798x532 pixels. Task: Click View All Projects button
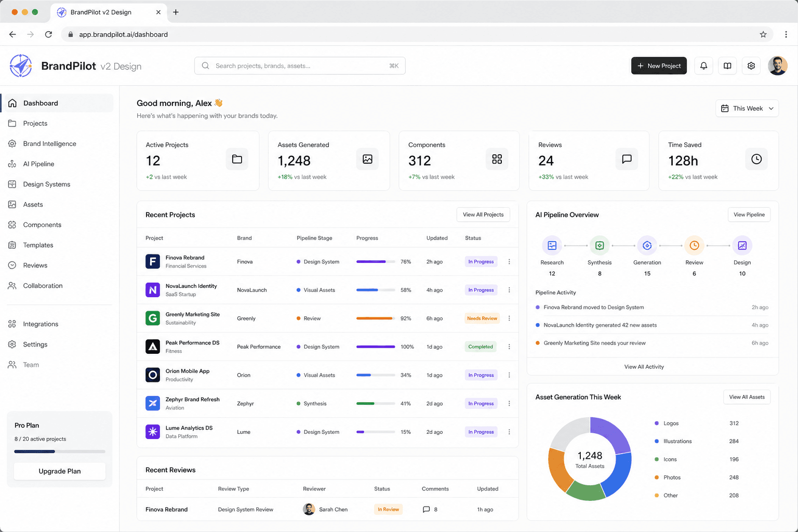tap(483, 215)
